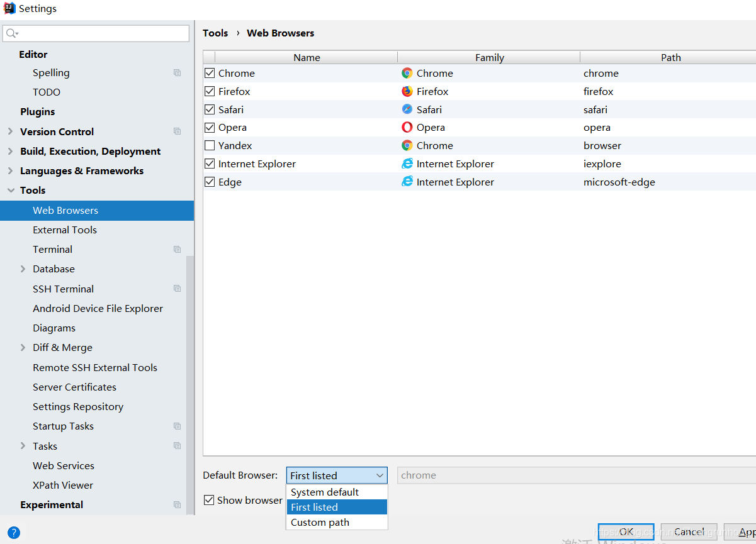
Task: Toggle the Opera browser checkbox
Action: point(210,127)
